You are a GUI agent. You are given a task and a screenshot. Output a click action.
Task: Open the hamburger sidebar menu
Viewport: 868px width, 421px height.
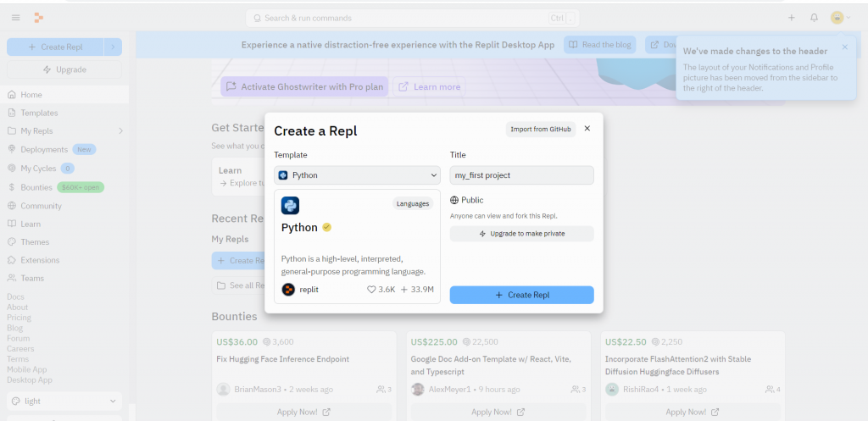tap(16, 18)
